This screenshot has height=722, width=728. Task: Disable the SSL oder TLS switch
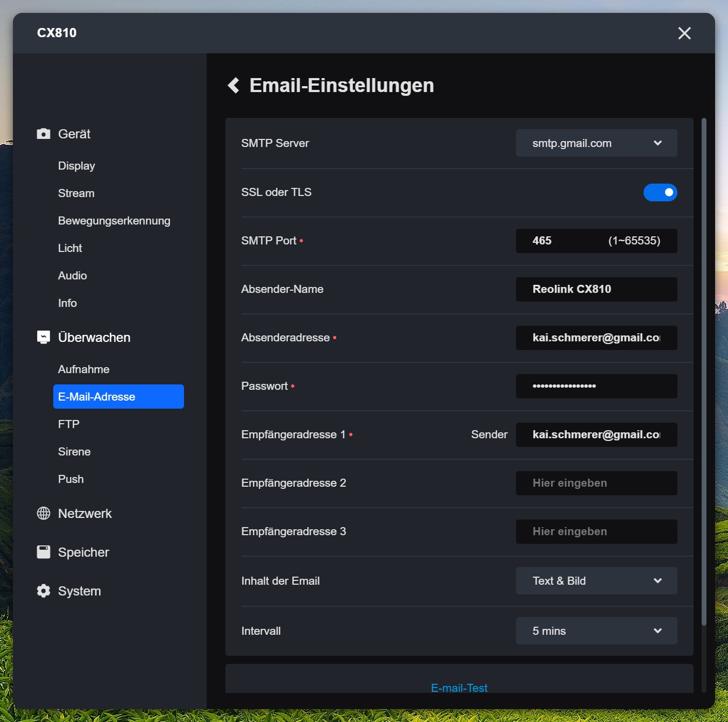660,192
